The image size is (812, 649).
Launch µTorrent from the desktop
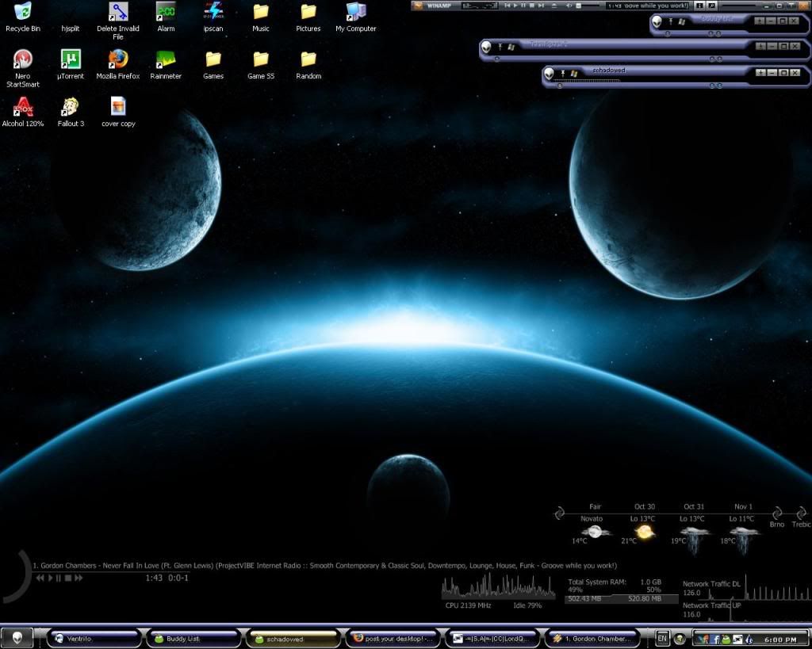[x=71, y=64]
